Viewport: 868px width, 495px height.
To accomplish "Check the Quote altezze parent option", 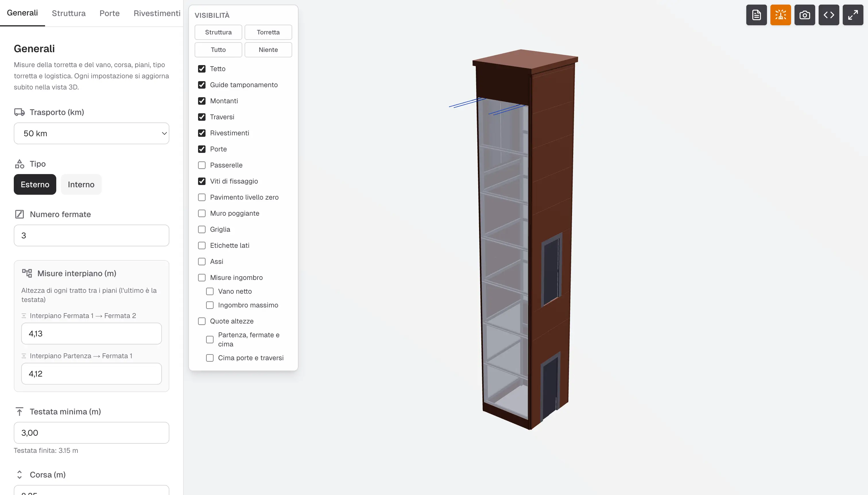I will coord(202,321).
